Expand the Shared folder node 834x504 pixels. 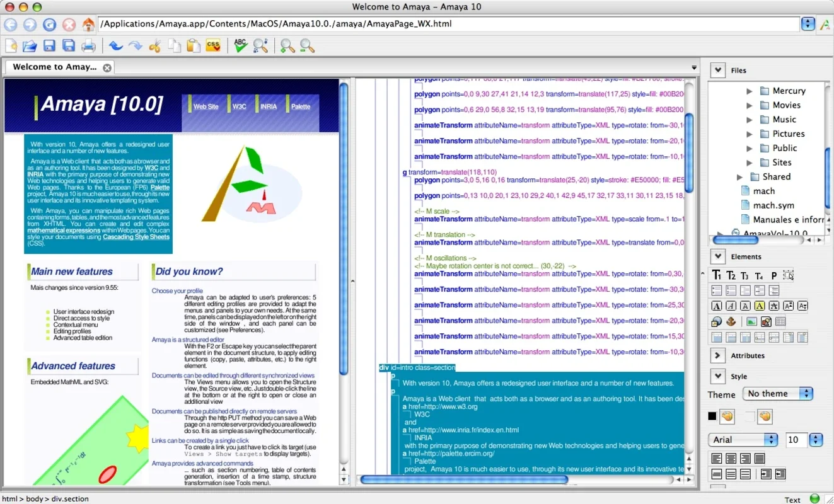(x=739, y=177)
